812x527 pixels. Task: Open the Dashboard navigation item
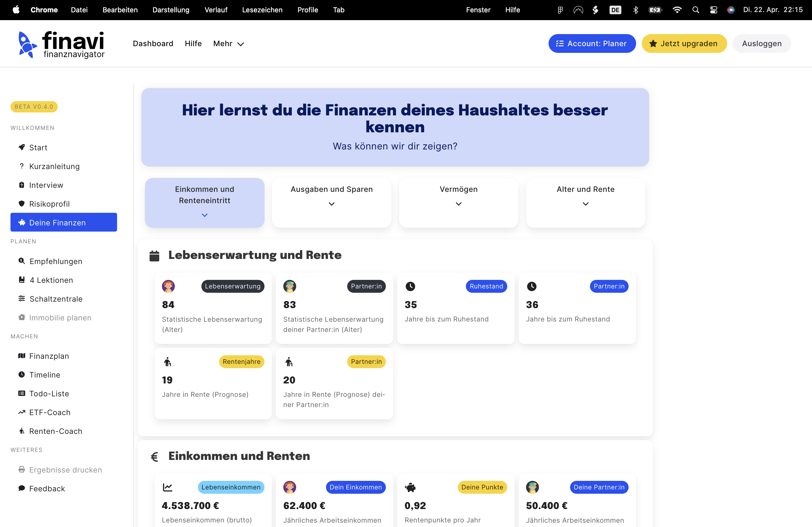pos(153,44)
